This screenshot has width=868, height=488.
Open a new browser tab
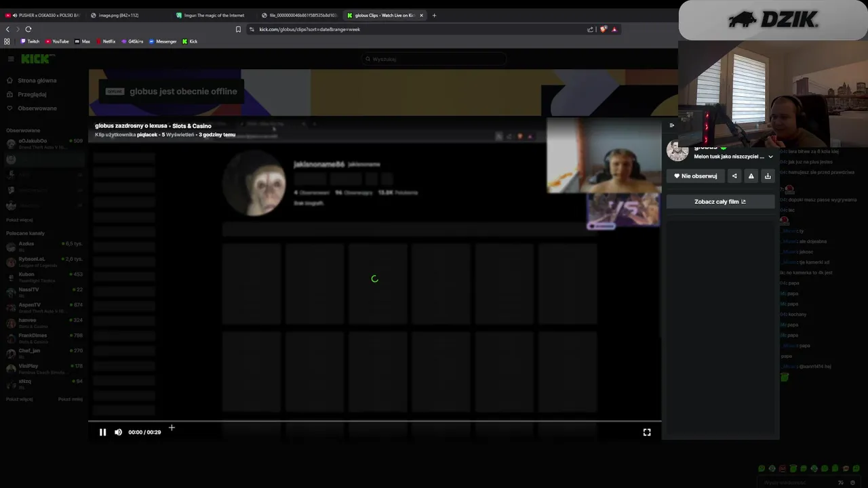pyautogui.click(x=434, y=15)
